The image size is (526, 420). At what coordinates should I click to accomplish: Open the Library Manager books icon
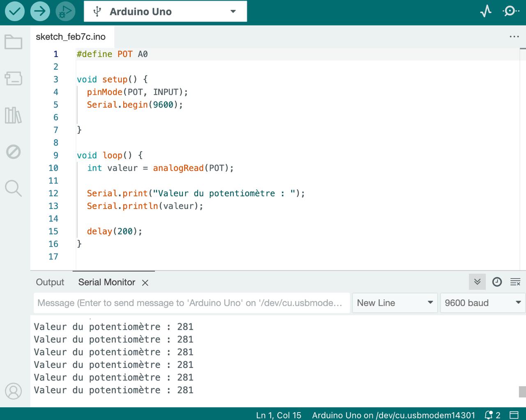point(13,115)
